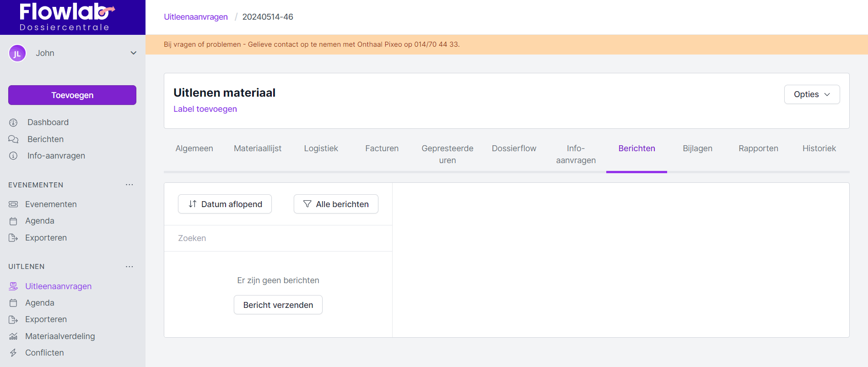Viewport: 868px width, 367px height.
Task: Open the Opties dropdown
Action: coord(812,94)
